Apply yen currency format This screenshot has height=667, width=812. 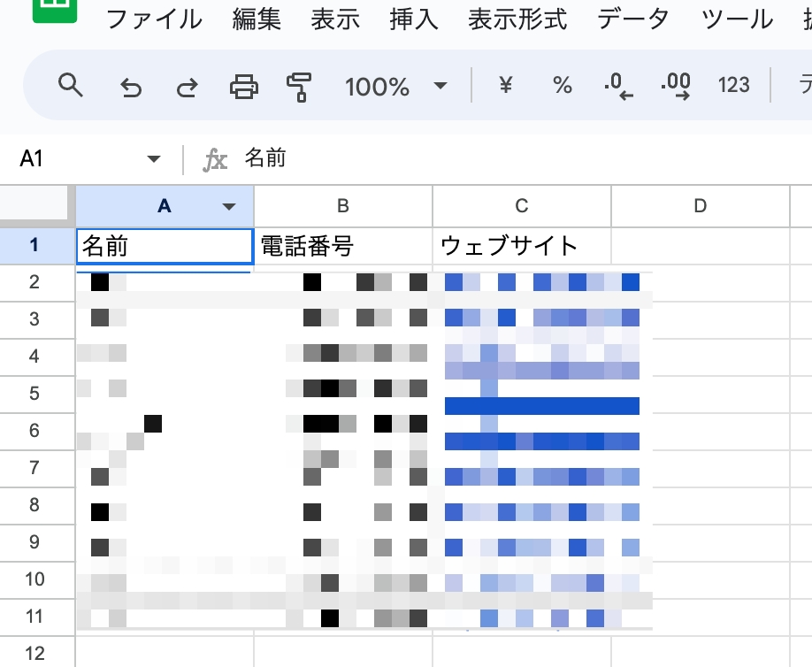506,85
